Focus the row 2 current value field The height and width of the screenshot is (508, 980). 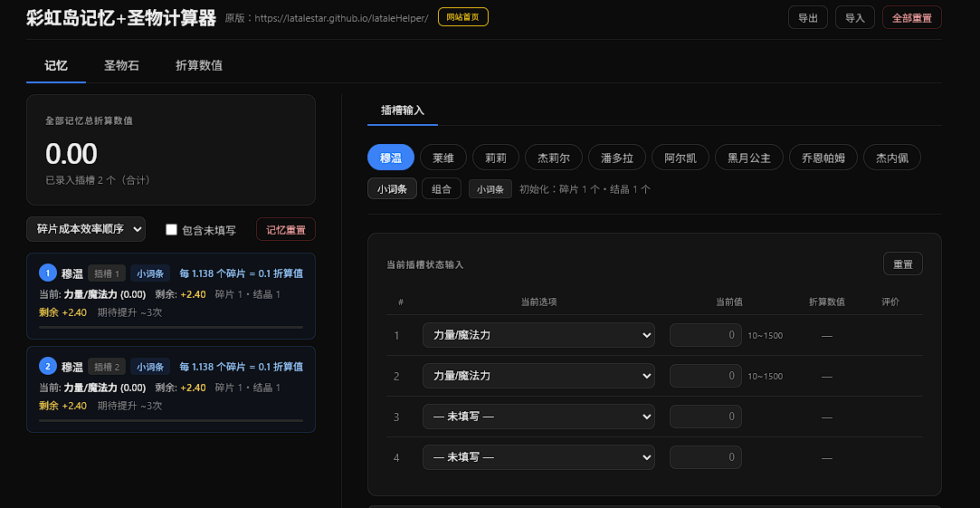(706, 376)
